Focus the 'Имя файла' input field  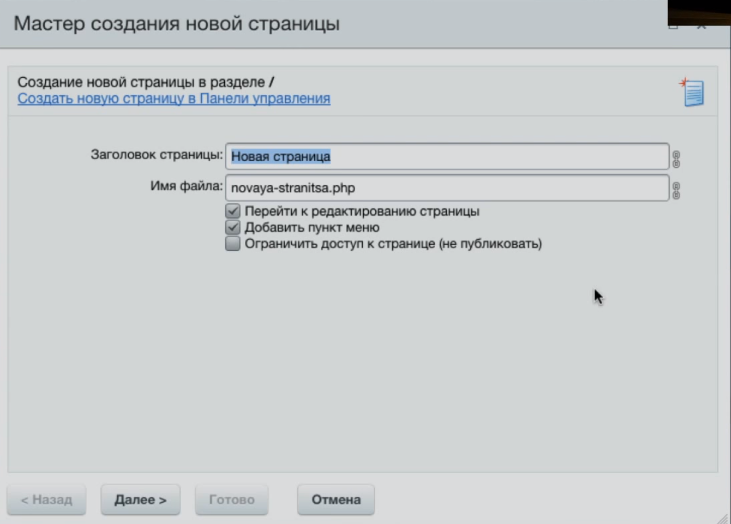point(447,188)
